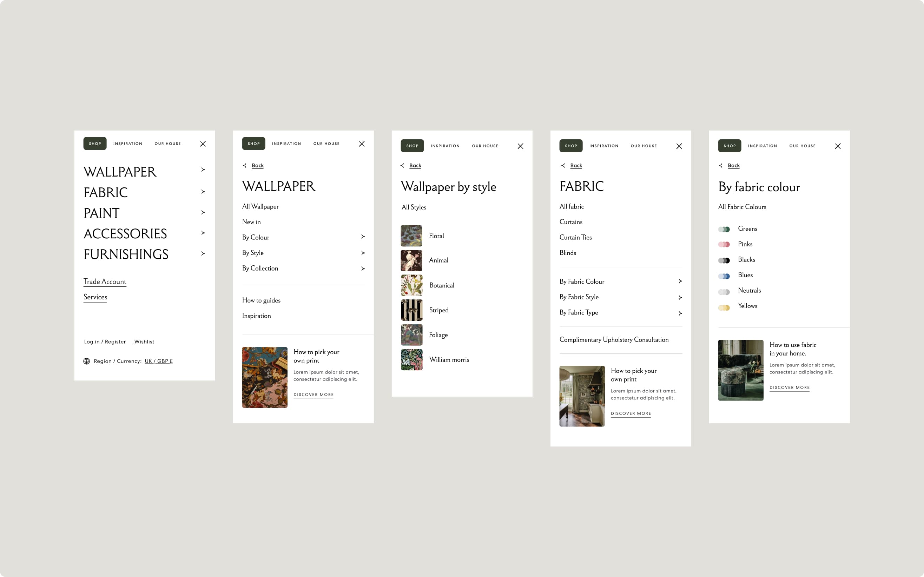Select Blues colour swatch
The image size is (924, 577).
pos(724,276)
